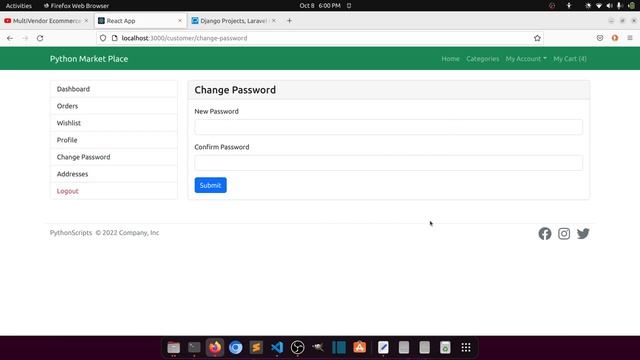This screenshot has height=360, width=640.
Task: Submit the change password form
Action: coord(210,185)
